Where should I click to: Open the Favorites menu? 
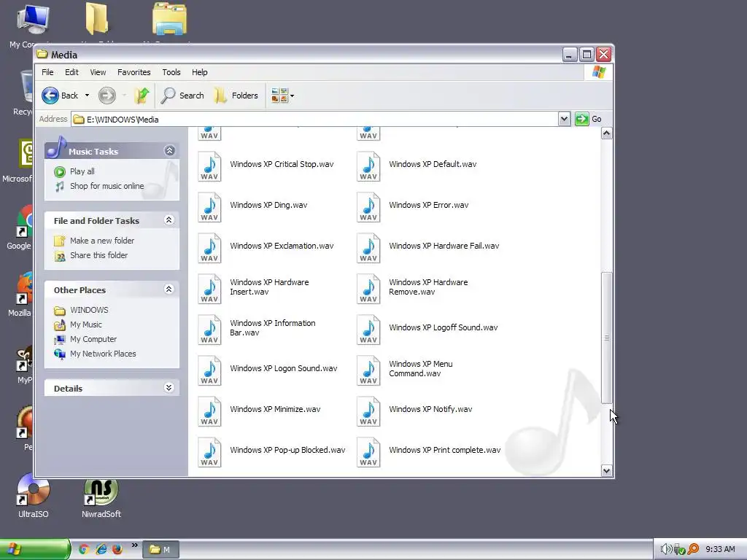click(x=134, y=72)
